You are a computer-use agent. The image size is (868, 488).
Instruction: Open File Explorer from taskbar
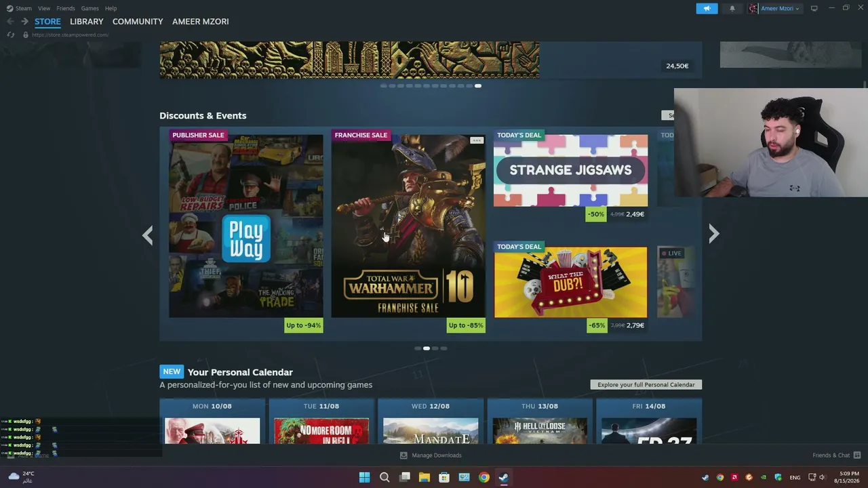pos(425,477)
